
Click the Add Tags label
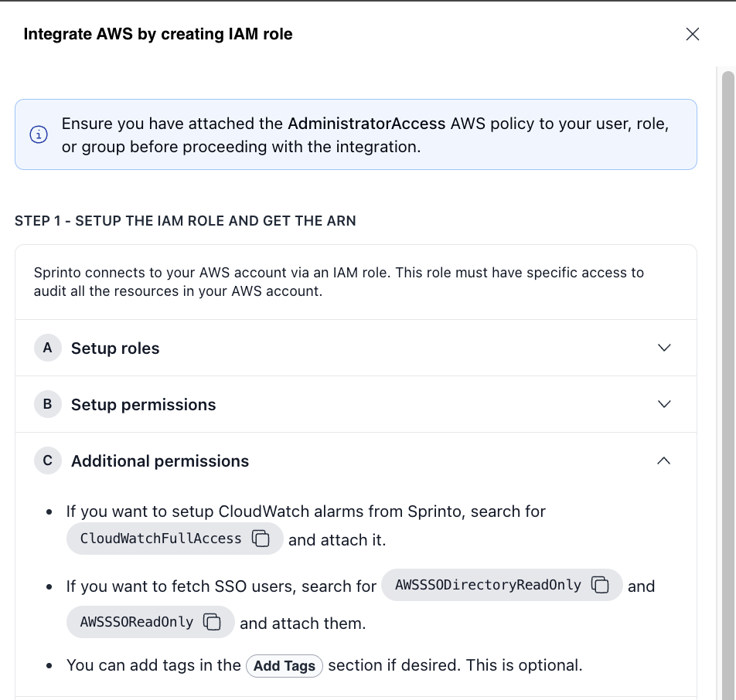coord(285,666)
